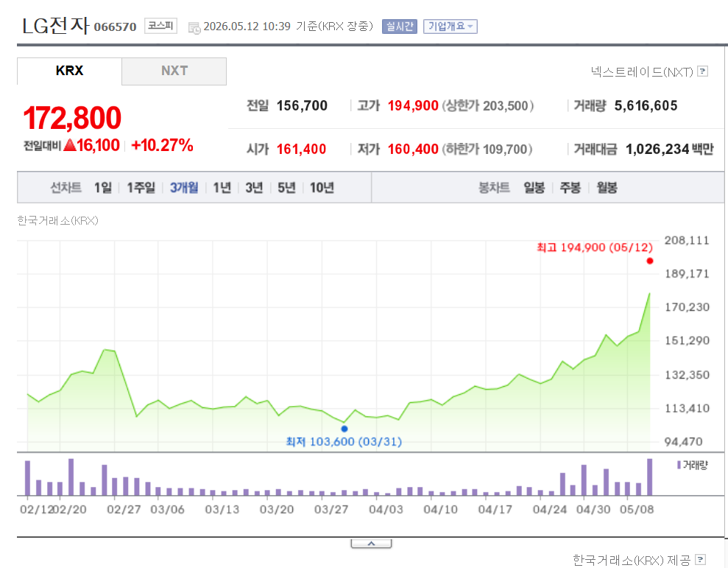728x568 pixels.
Task: Select the 3년 line chart period
Action: point(254,188)
